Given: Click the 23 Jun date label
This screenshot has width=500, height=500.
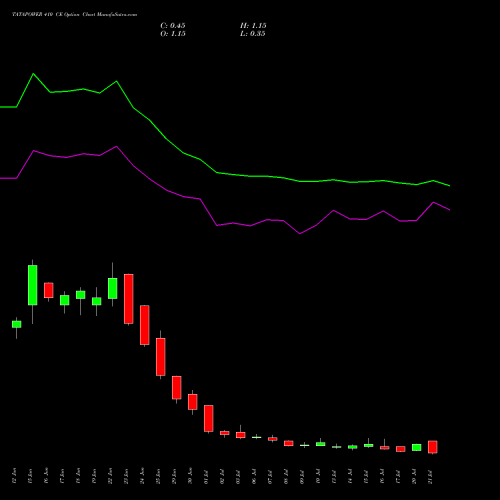Looking at the screenshot, I should [x=126, y=476].
